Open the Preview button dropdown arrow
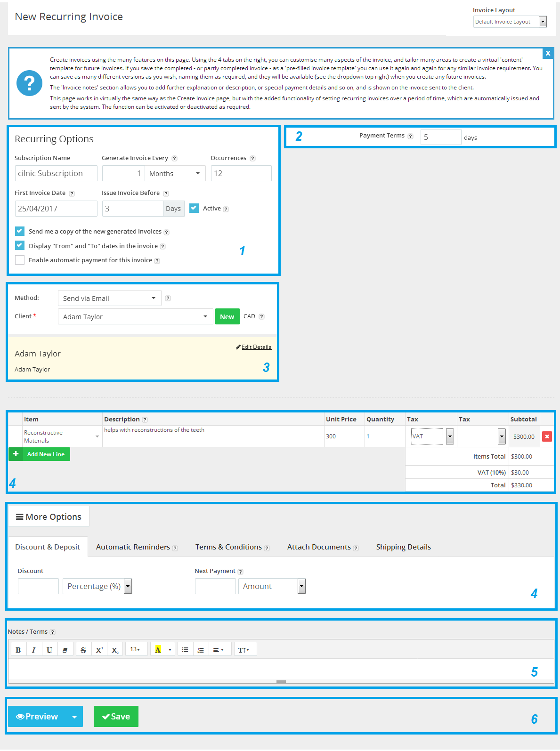The image size is (560, 751). tap(74, 717)
